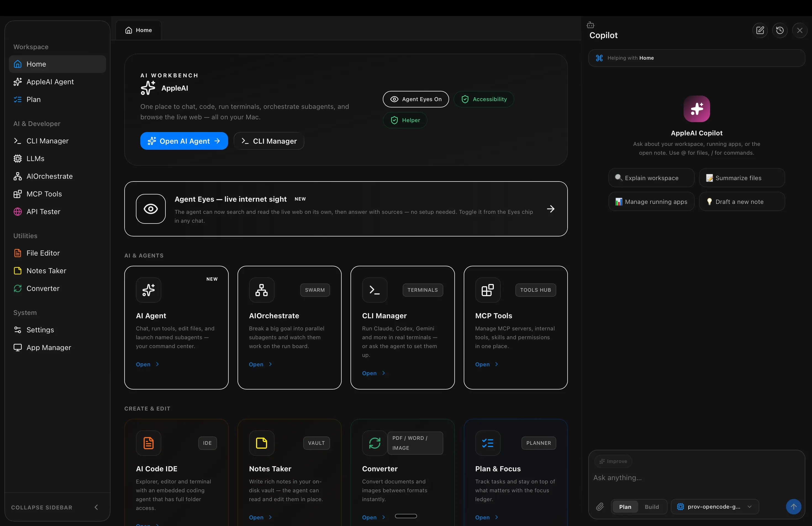The height and width of the screenshot is (526, 812).
Task: Click the attach file paperclip icon
Action: [x=600, y=507]
